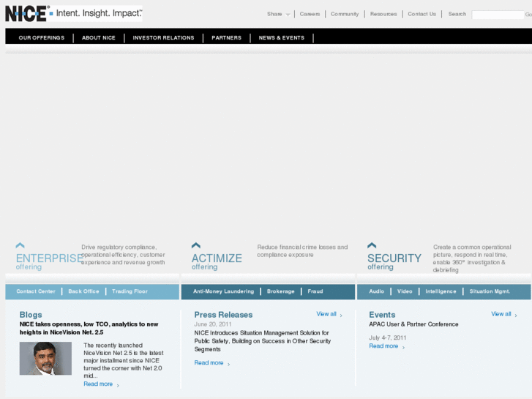Screen dimensions: 532x399
Task: Select the Trading Floor tab
Action: [130, 291]
